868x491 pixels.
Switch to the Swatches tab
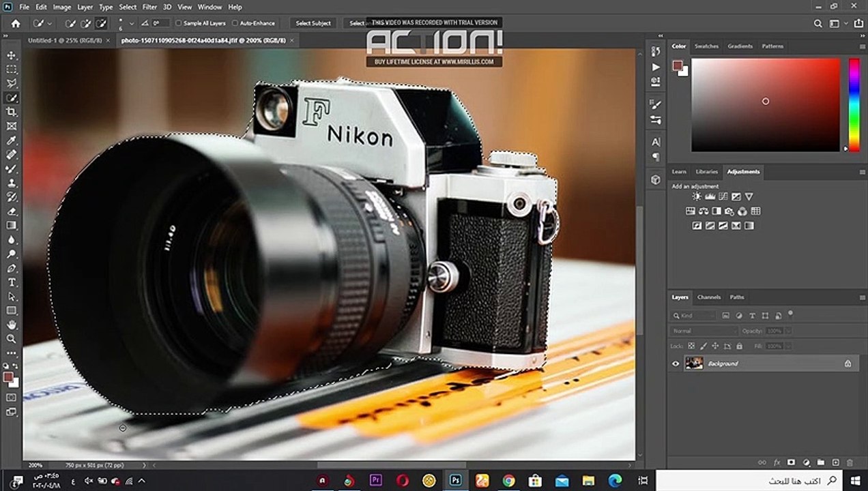[706, 46]
